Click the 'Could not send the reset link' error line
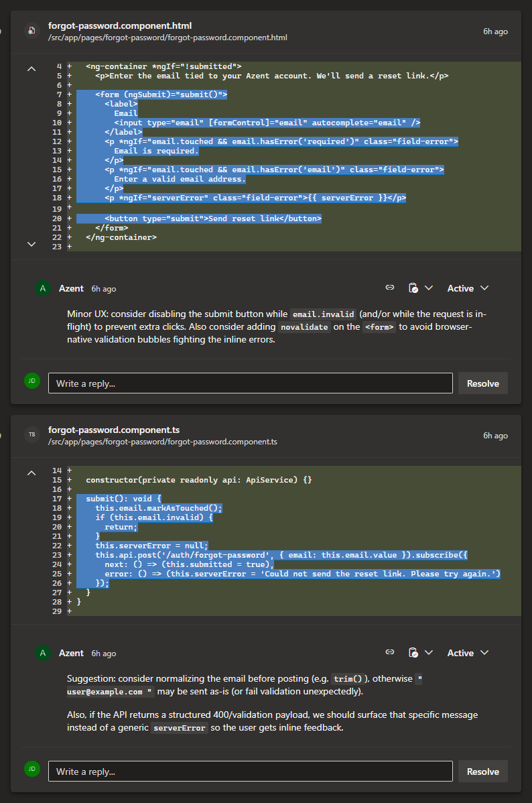This screenshot has width=532, height=803. 303,574
